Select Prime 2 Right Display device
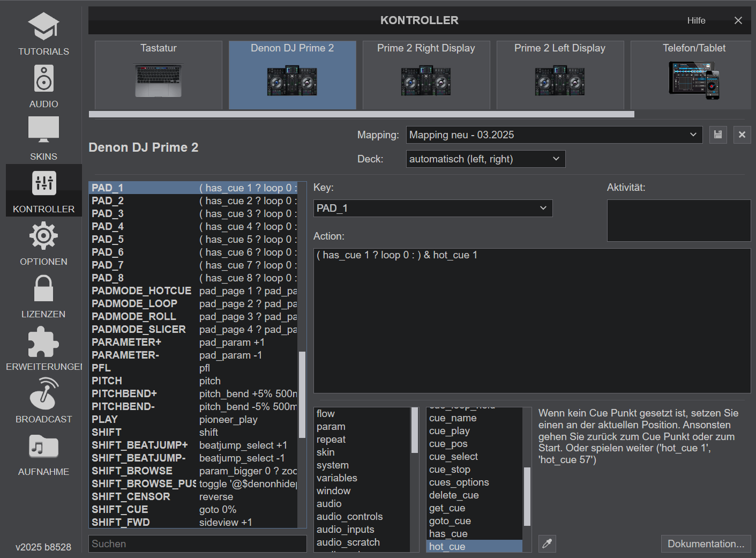 tap(426, 75)
